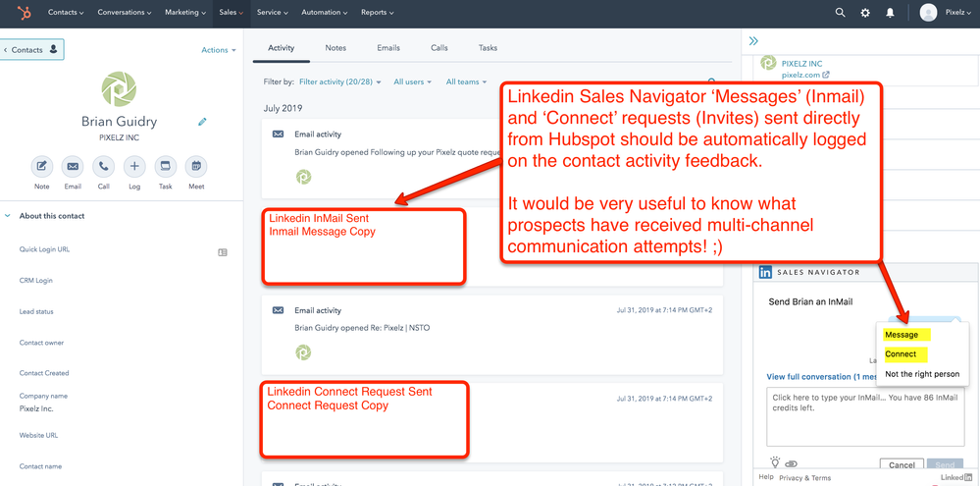Open Help link in Sales Navigator footer
980x486 pixels.
(765, 477)
